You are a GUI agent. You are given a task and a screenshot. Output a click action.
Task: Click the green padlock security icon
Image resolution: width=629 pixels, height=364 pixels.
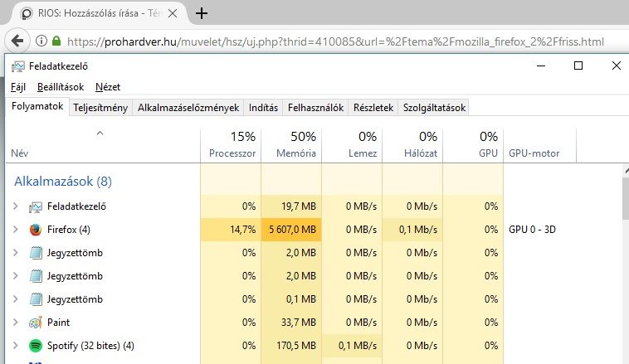pos(56,41)
